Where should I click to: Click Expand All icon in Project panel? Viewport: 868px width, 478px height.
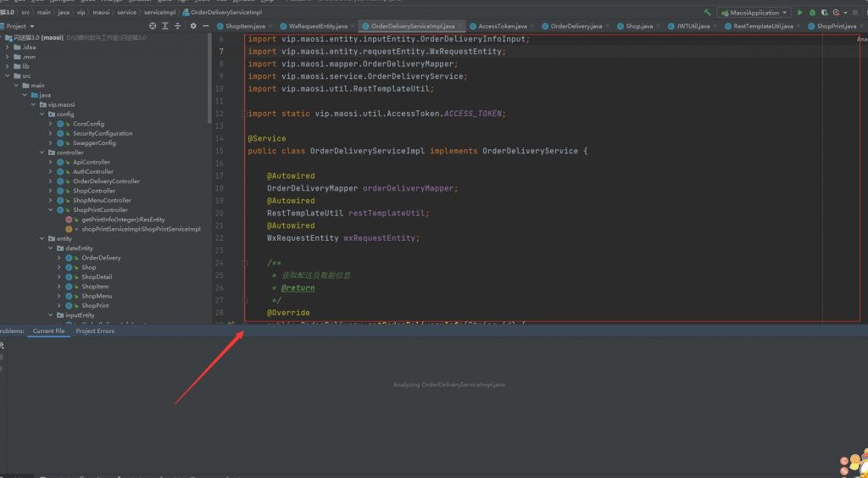point(165,26)
